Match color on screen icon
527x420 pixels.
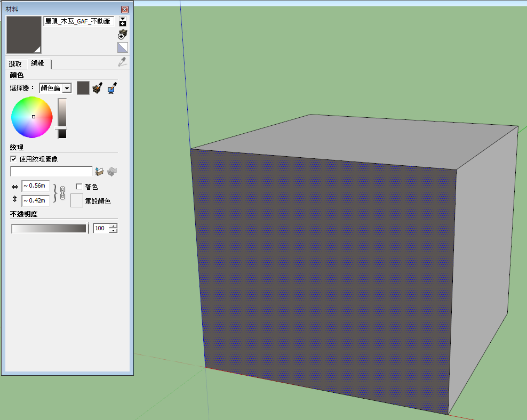(x=111, y=88)
